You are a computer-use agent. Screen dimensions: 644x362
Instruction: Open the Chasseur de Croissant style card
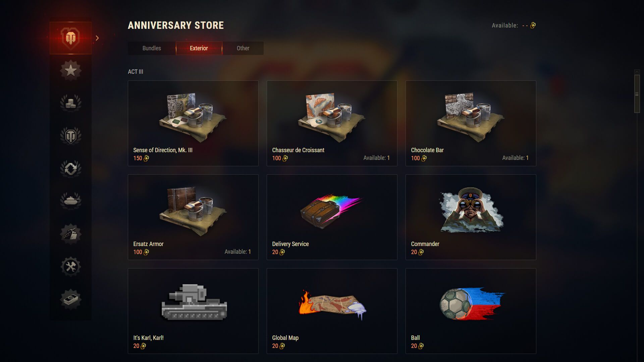332,123
